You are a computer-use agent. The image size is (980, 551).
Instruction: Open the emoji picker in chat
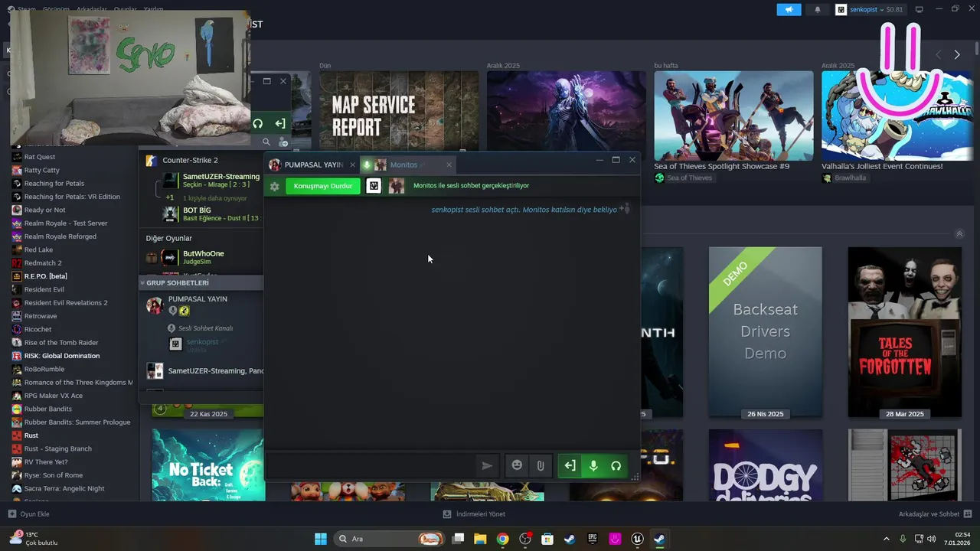tap(518, 465)
